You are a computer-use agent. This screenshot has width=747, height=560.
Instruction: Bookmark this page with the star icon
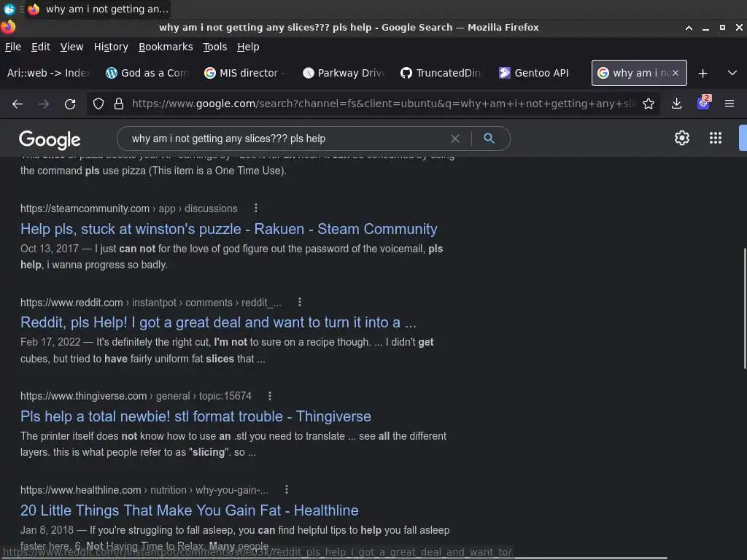point(648,104)
